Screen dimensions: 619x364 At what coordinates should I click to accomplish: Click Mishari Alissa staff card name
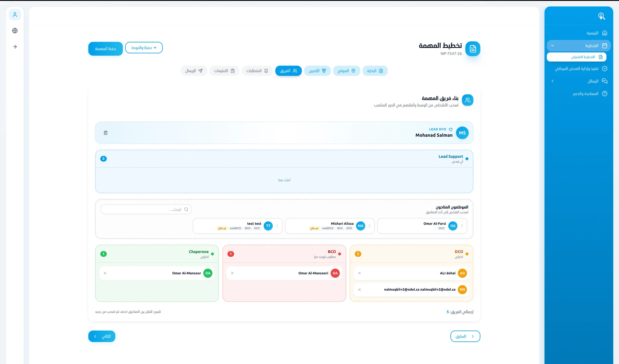(x=342, y=224)
